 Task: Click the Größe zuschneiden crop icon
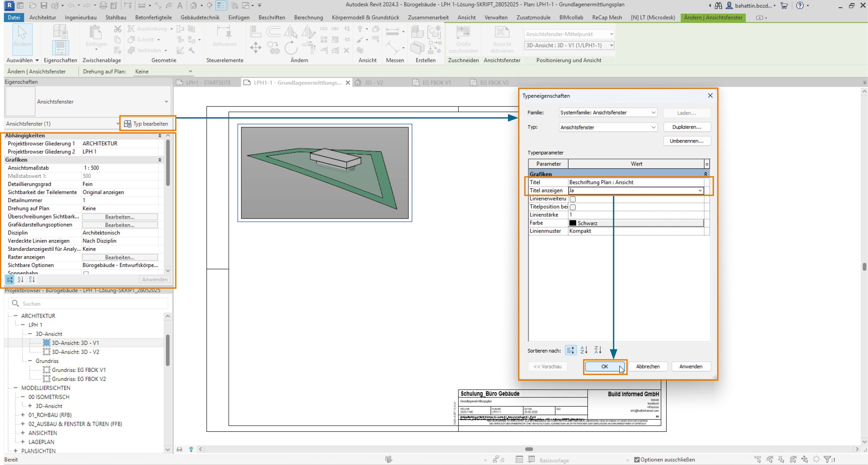click(x=463, y=32)
